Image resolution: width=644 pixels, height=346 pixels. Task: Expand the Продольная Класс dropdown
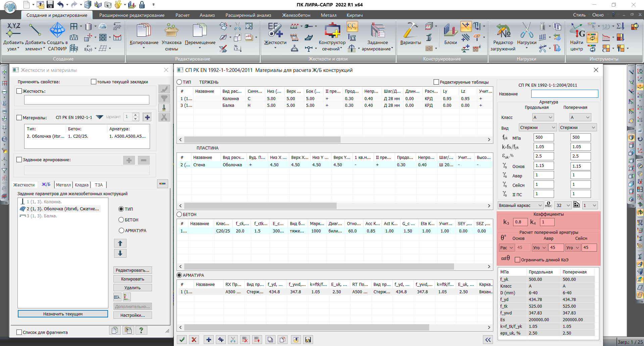point(543,117)
